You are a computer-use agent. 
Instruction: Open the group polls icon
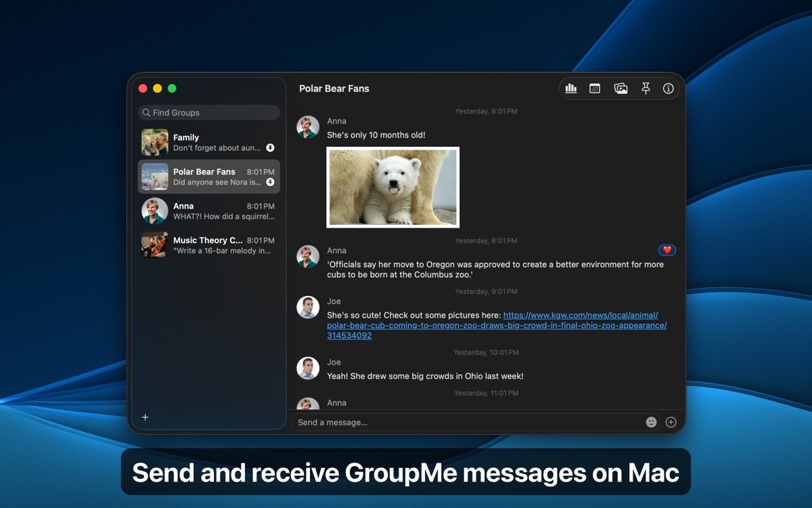tap(571, 88)
